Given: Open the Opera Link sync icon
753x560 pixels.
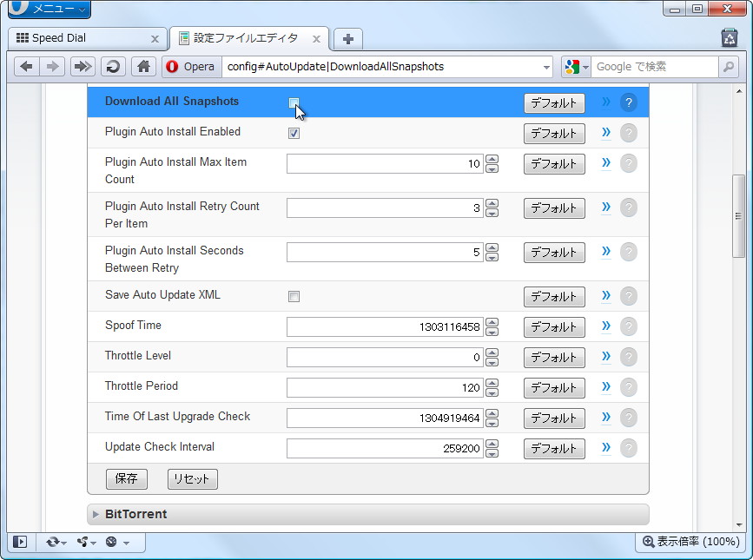Looking at the screenshot, I should (x=52, y=542).
